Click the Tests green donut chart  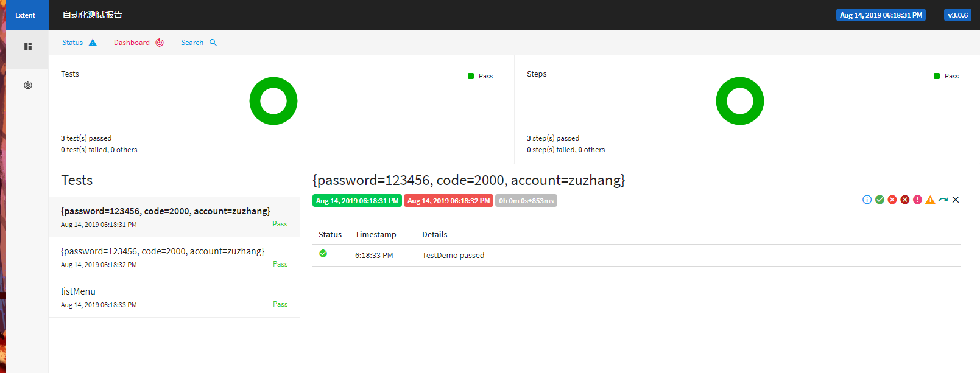click(273, 101)
